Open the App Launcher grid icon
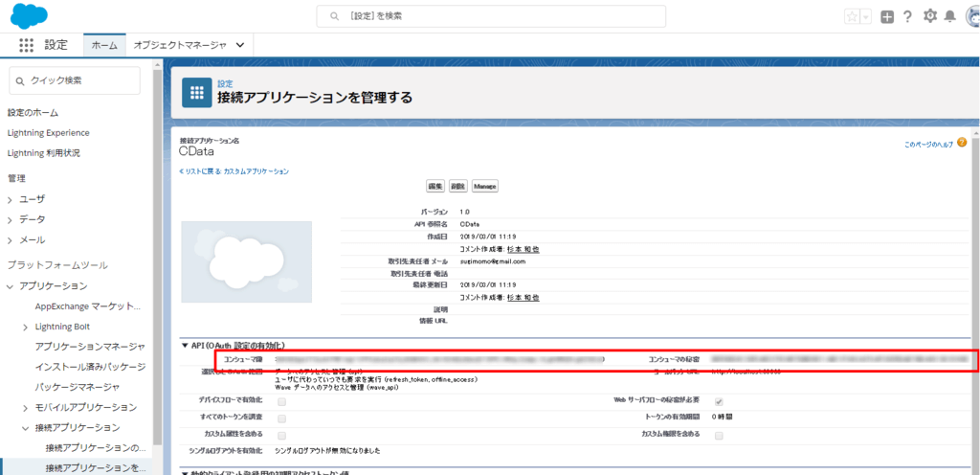Screen dimensions: 980x475 click(26, 45)
